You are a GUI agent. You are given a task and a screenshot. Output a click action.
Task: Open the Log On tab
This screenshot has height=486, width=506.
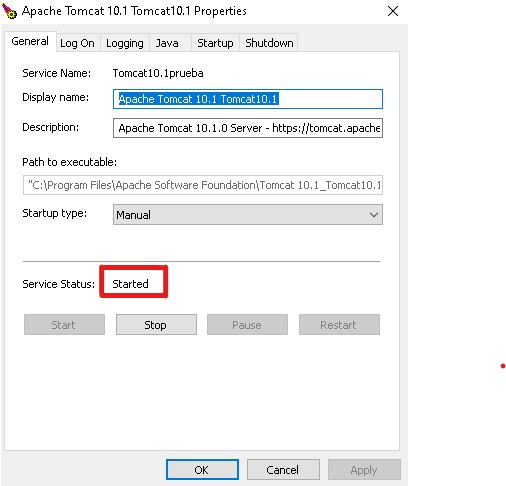[x=77, y=43]
